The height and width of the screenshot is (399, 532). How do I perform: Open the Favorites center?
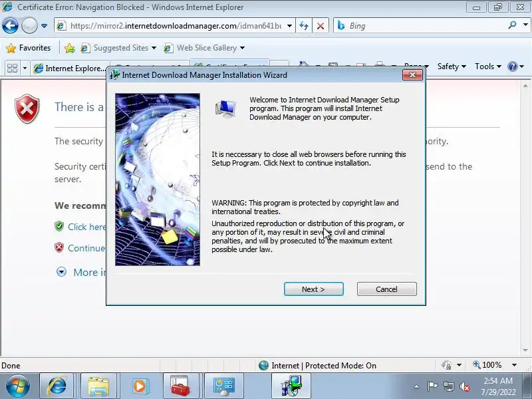point(29,48)
